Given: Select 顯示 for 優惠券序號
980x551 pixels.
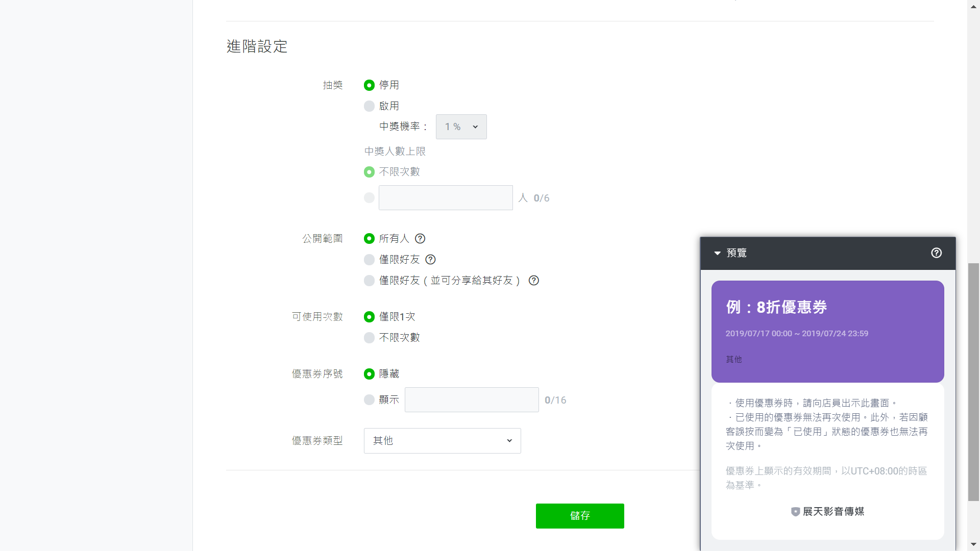Looking at the screenshot, I should pyautogui.click(x=369, y=400).
